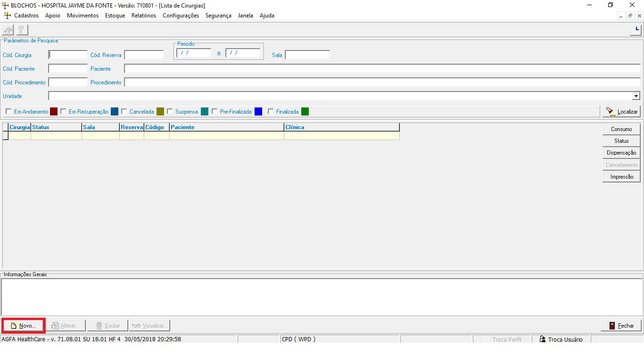Open the application system menu icon beside Cadastros
Viewport: 644px width, 362px height.
tap(7, 16)
